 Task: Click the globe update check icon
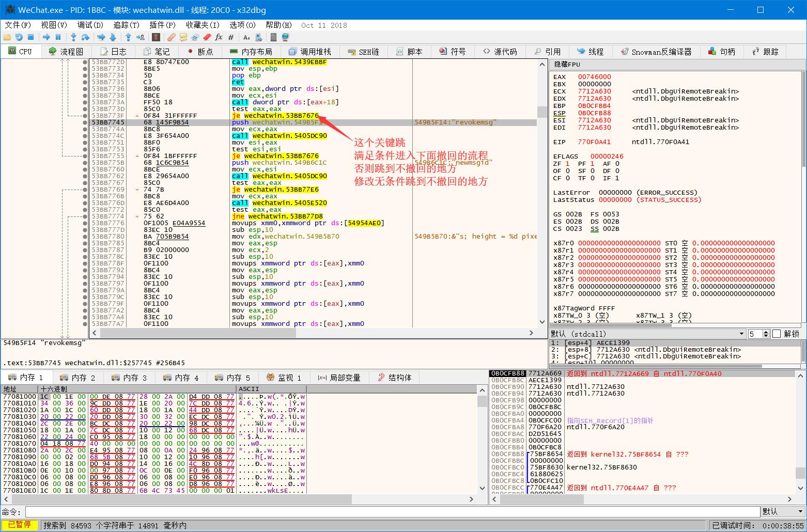point(285,37)
